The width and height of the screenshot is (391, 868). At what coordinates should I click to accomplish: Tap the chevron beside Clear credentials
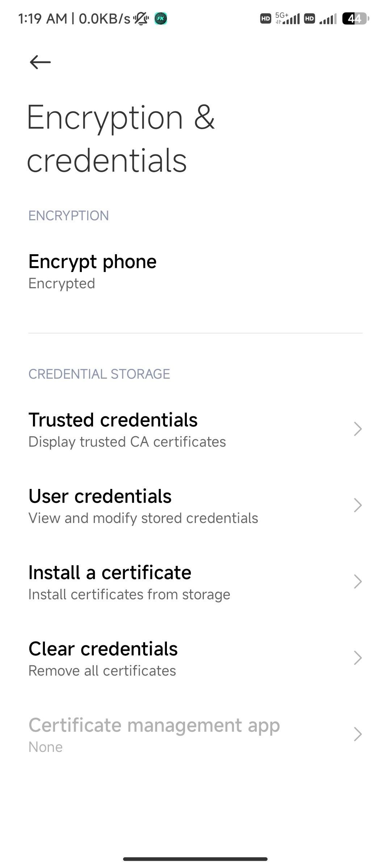[x=358, y=658]
